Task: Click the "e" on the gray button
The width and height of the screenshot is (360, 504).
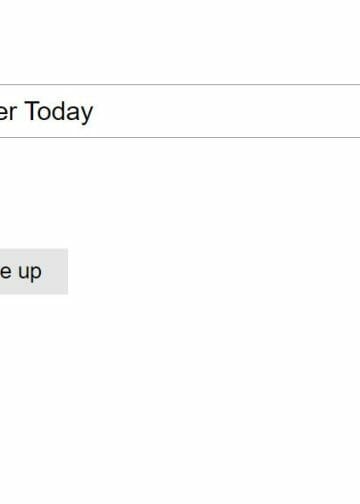Action: point(6,272)
